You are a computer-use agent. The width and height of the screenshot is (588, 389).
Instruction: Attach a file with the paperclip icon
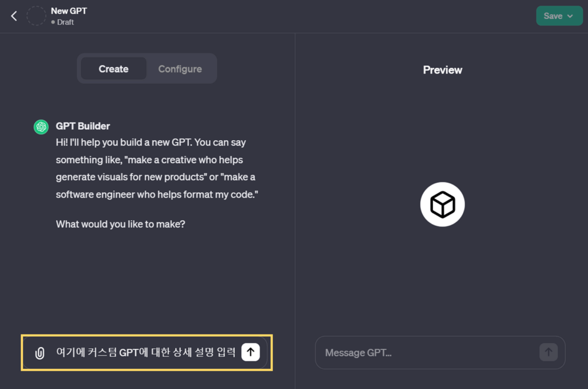[x=40, y=353]
